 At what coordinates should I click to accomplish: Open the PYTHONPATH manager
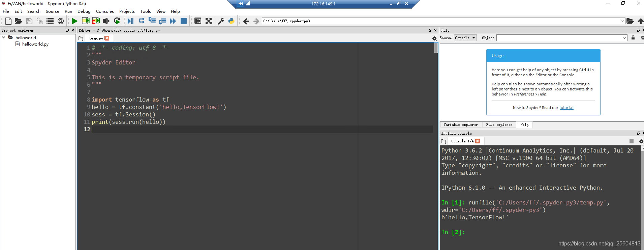(231, 21)
